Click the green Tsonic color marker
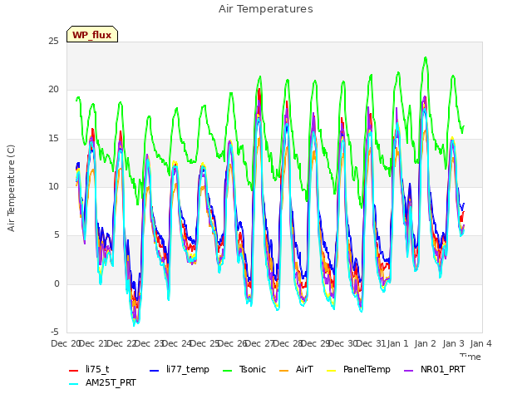The image size is (532, 399). (x=227, y=371)
